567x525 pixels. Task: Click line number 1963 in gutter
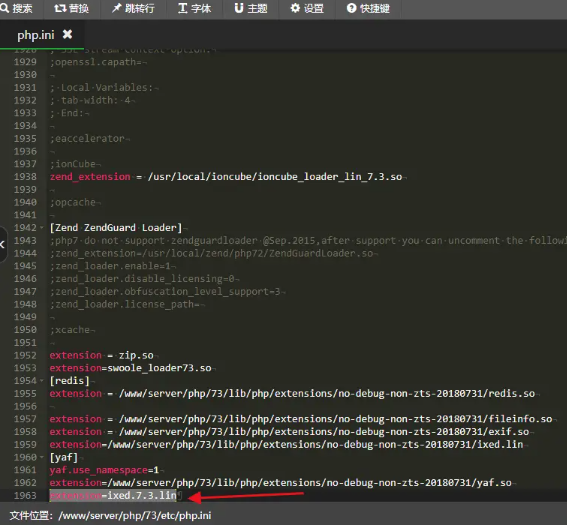[25, 495]
